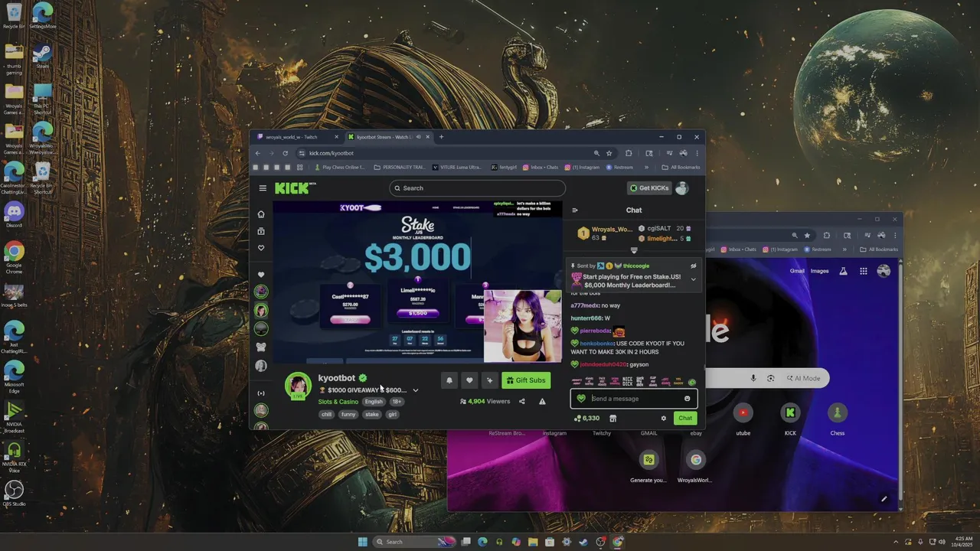Open the Kick profile avatar menu

pyautogui.click(x=681, y=188)
